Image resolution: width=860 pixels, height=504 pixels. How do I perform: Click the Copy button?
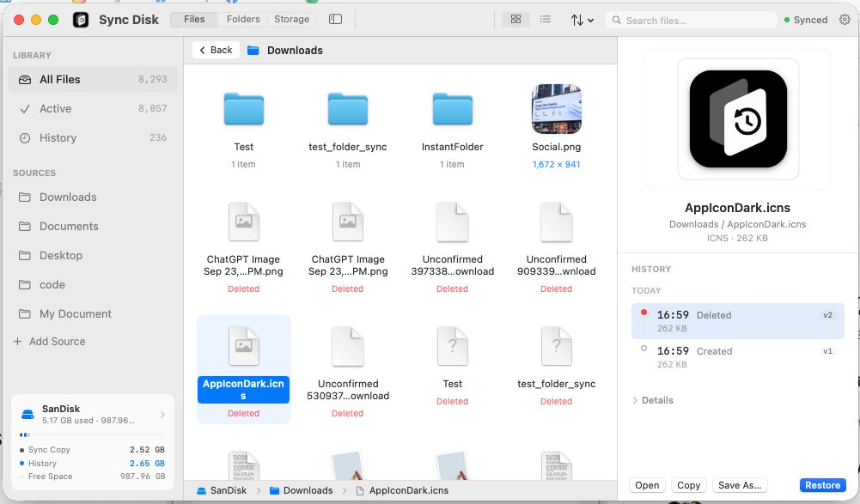point(688,485)
